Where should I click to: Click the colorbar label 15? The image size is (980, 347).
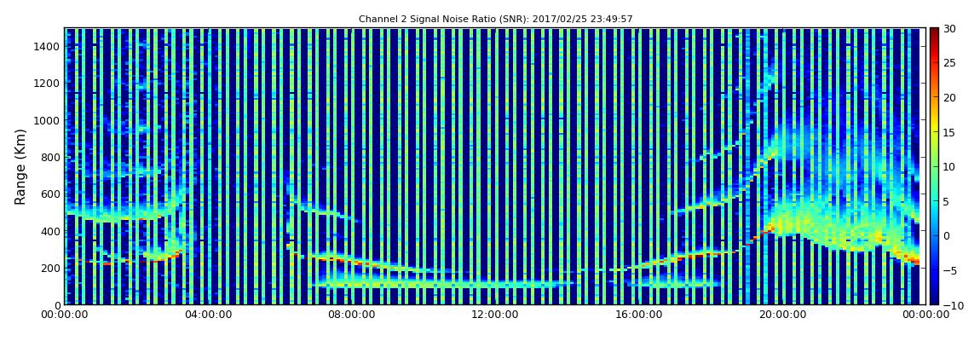click(x=951, y=132)
